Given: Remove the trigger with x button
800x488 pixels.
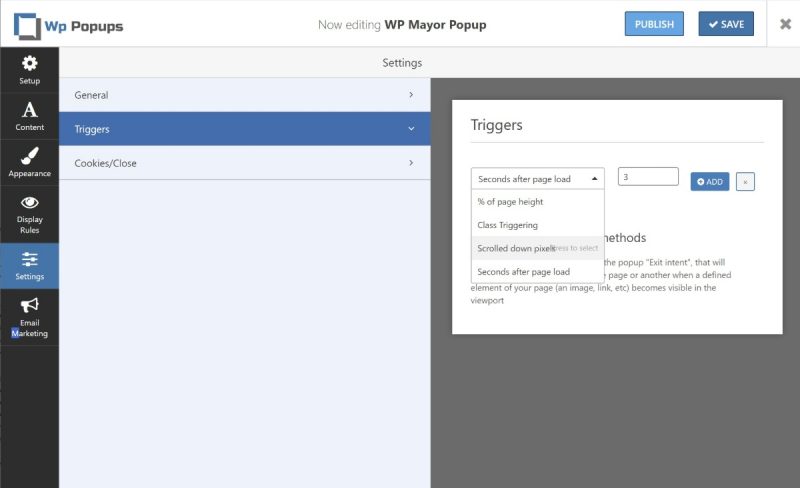Looking at the screenshot, I should point(745,182).
